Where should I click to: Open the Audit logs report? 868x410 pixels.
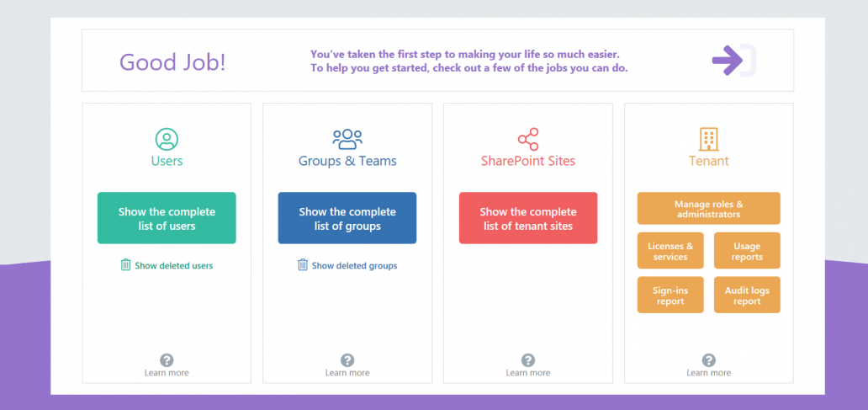pos(748,296)
